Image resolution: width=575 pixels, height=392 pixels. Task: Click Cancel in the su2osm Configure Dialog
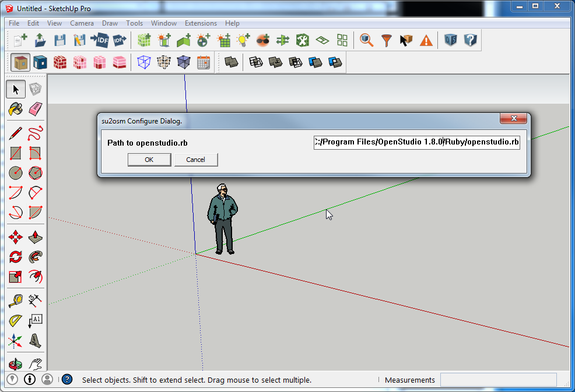coord(196,160)
